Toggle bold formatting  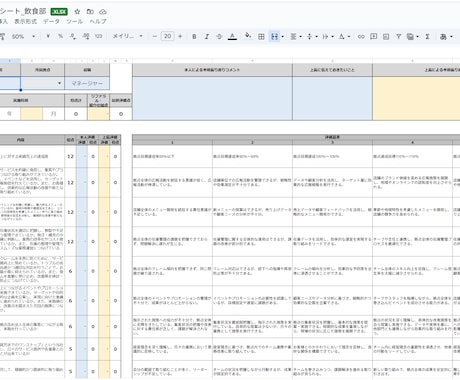tap(194, 36)
